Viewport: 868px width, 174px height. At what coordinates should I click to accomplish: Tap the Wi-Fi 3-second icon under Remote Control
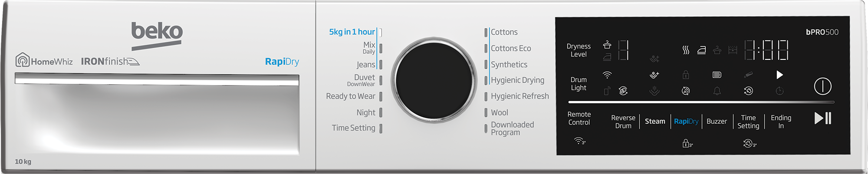[579, 141]
